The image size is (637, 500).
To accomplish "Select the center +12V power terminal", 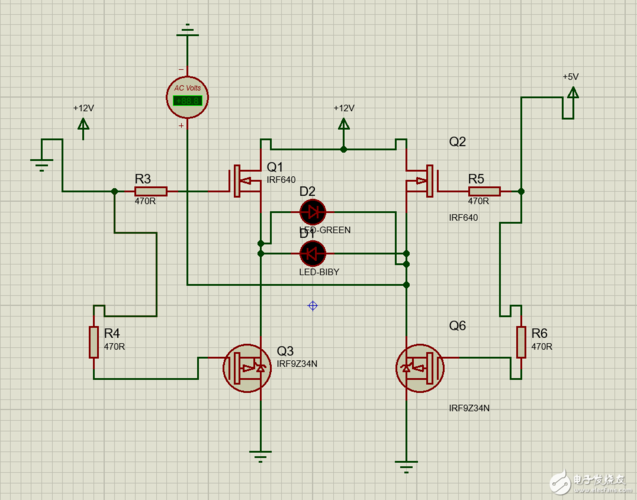I will coord(344,124).
